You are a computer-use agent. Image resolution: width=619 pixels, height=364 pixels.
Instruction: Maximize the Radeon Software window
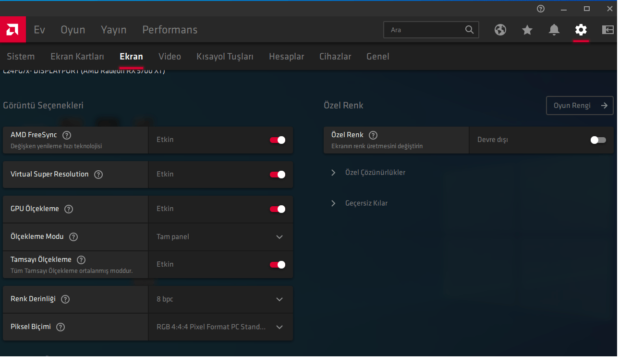point(587,9)
